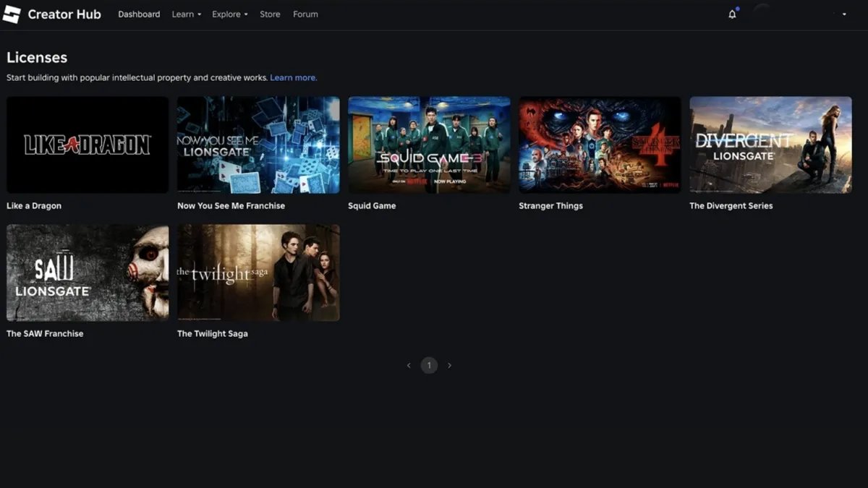Go to next page arrow
The width and height of the screenshot is (868, 488).
click(x=449, y=366)
